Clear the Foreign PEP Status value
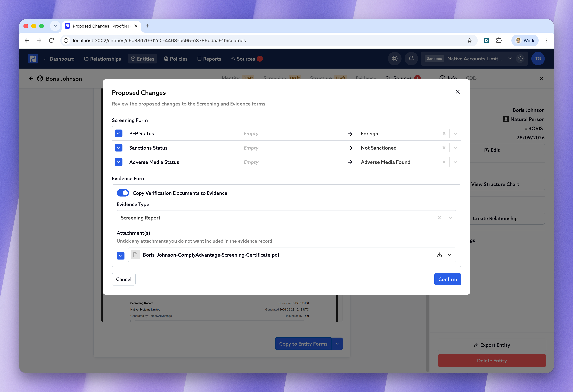 click(444, 133)
